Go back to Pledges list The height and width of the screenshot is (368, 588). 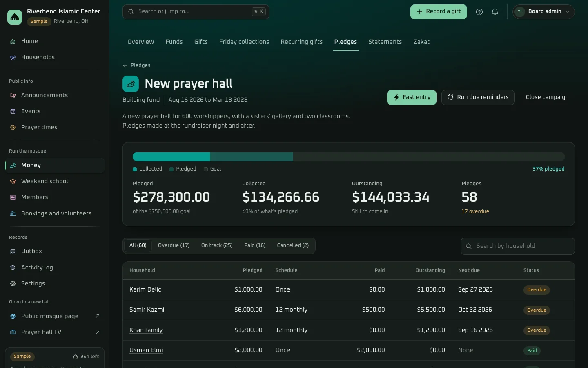tap(136, 65)
